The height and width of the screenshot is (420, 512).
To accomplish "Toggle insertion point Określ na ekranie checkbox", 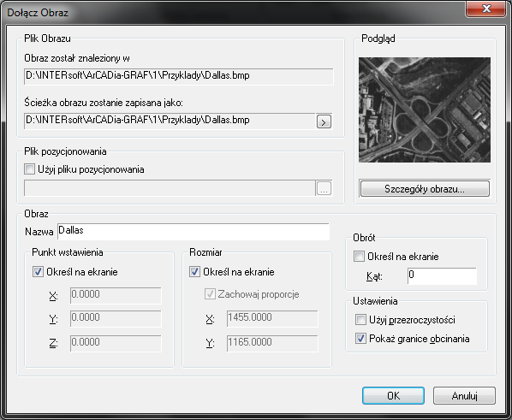I will tap(38, 271).
